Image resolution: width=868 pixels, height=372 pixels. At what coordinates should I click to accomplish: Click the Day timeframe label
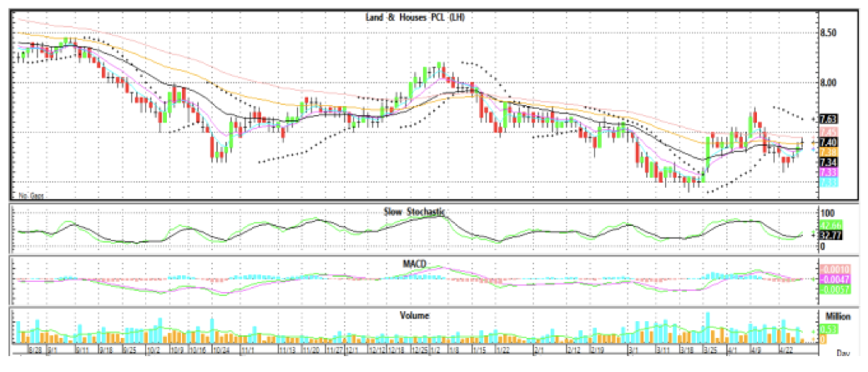point(844,353)
